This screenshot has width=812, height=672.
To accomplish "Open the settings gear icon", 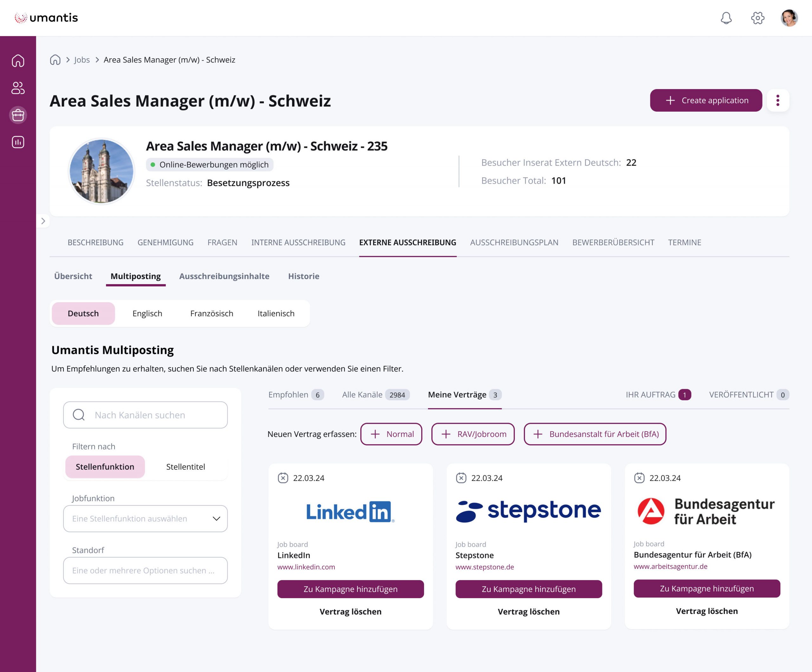I will (x=757, y=18).
